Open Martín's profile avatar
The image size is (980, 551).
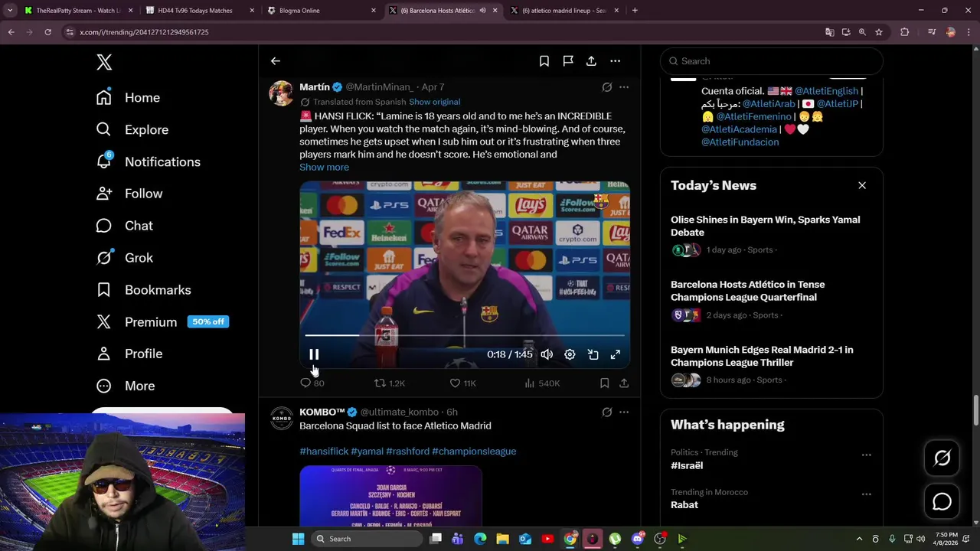(281, 93)
